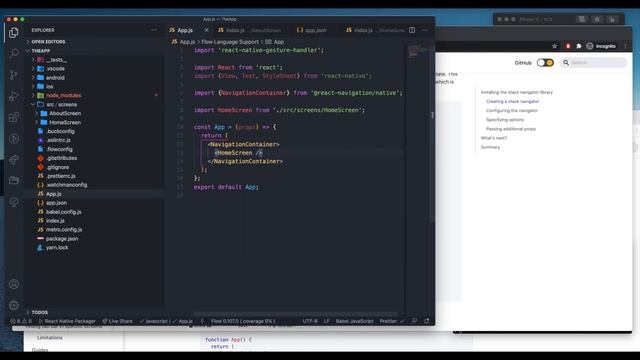Image resolution: width=640 pixels, height=360 pixels.
Task: Click Babel JavaScript language mode
Action: pos(354,321)
